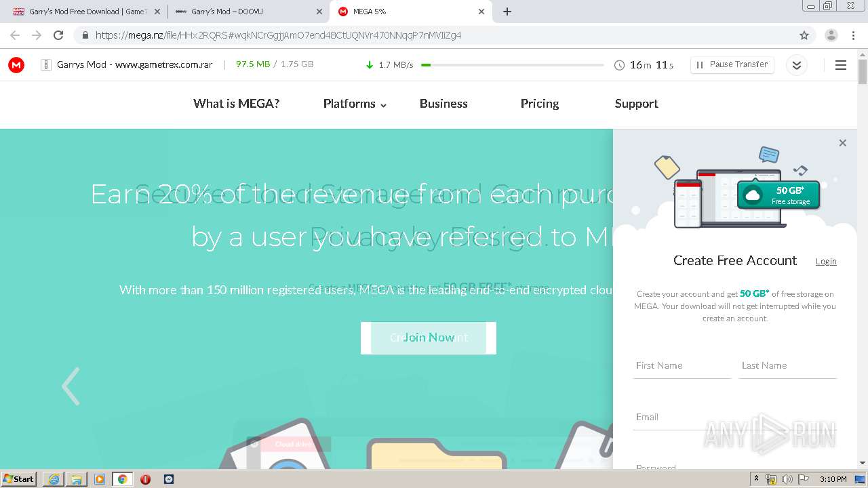Expand the transfers double-chevron button
This screenshot has height=488, width=868.
[x=797, y=65]
